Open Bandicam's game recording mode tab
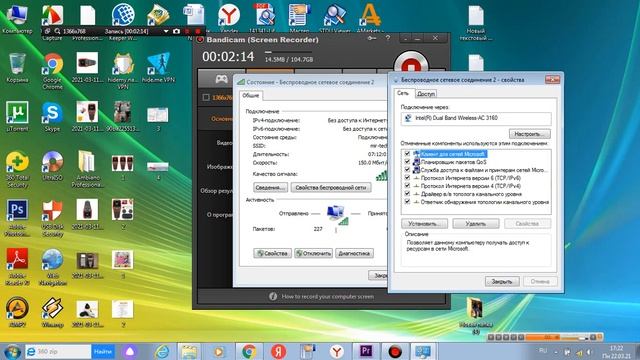The image size is (640, 360). [222, 79]
